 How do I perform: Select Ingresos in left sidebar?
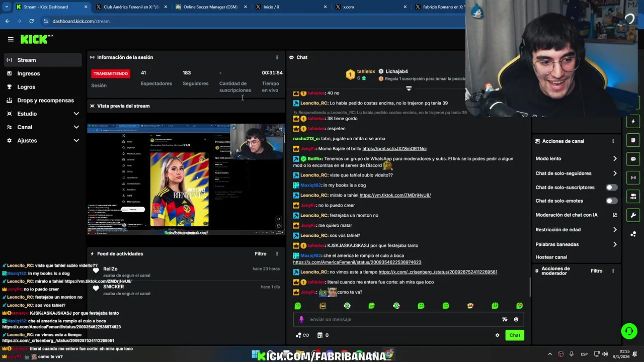point(42,73)
